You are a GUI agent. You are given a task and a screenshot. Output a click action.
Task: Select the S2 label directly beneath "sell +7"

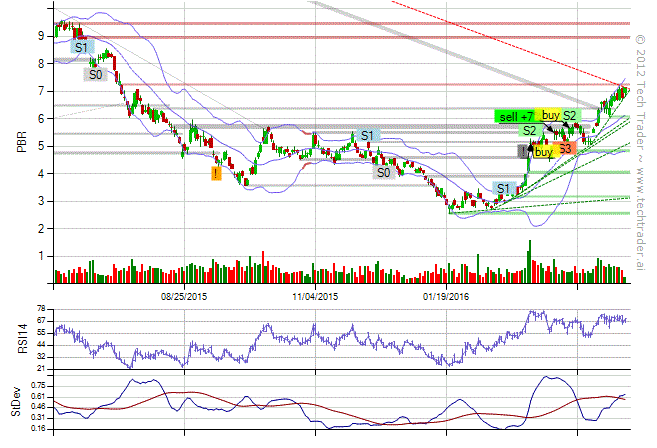(x=530, y=130)
